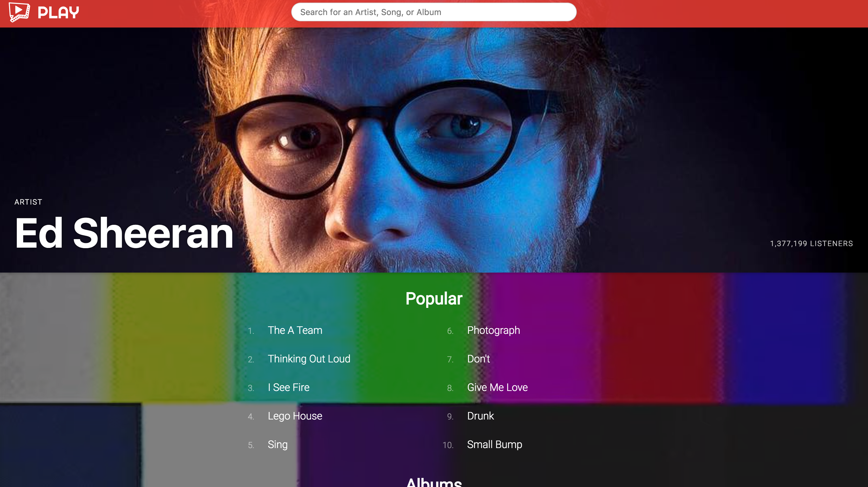Focus the artist, song, or album search field
Screen dimensions: 868x487
coord(434,12)
